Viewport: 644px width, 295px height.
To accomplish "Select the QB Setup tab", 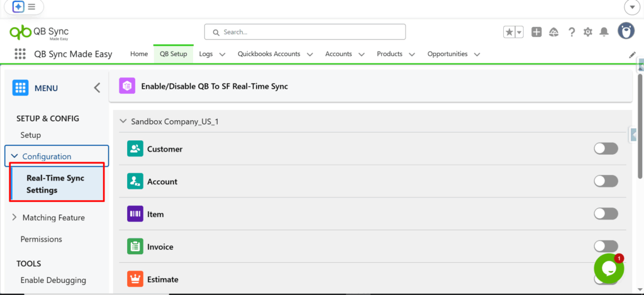I will 173,54.
